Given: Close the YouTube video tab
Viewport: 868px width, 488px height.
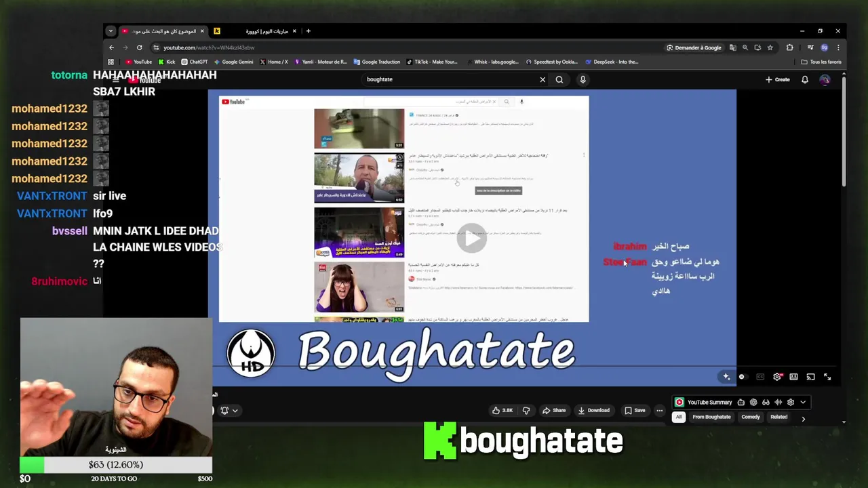Looking at the screenshot, I should pyautogui.click(x=202, y=31).
